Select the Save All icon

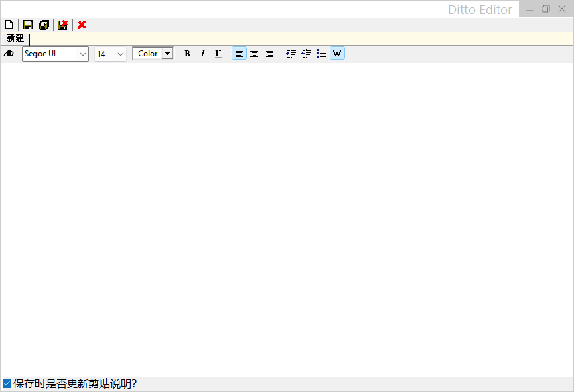point(44,25)
